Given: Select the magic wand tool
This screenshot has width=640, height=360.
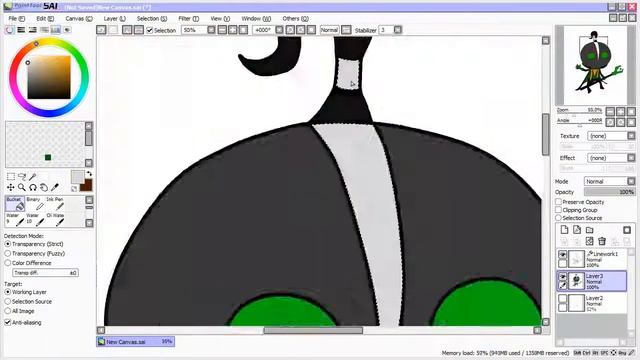Looking at the screenshot, I should (x=33, y=176).
